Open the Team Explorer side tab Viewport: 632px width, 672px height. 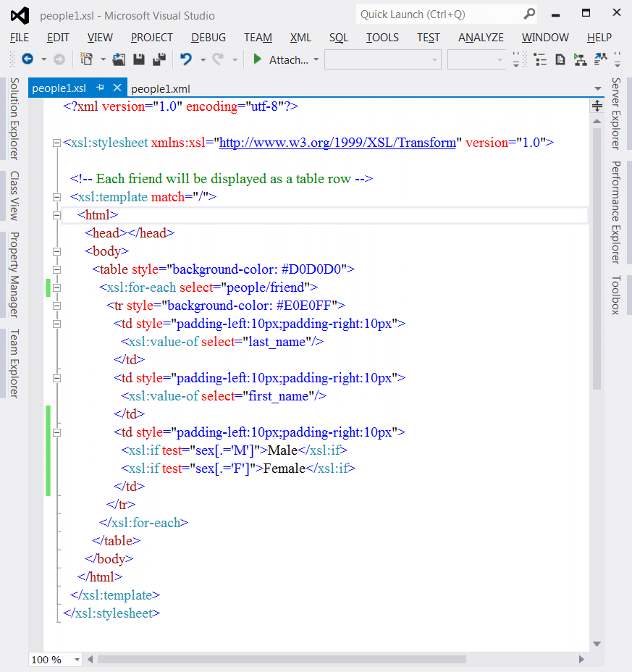click(x=14, y=364)
